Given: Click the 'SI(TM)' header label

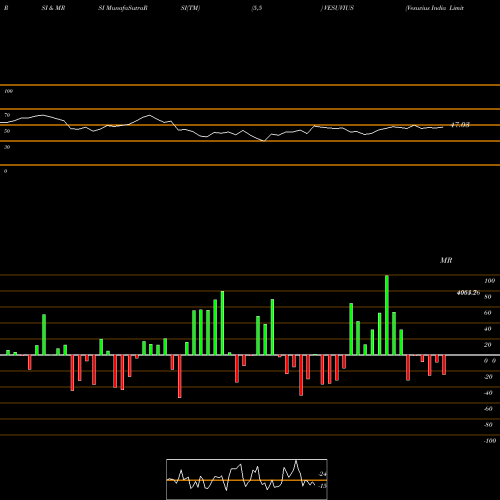Looking at the screenshot, I should pyautogui.click(x=190, y=8).
